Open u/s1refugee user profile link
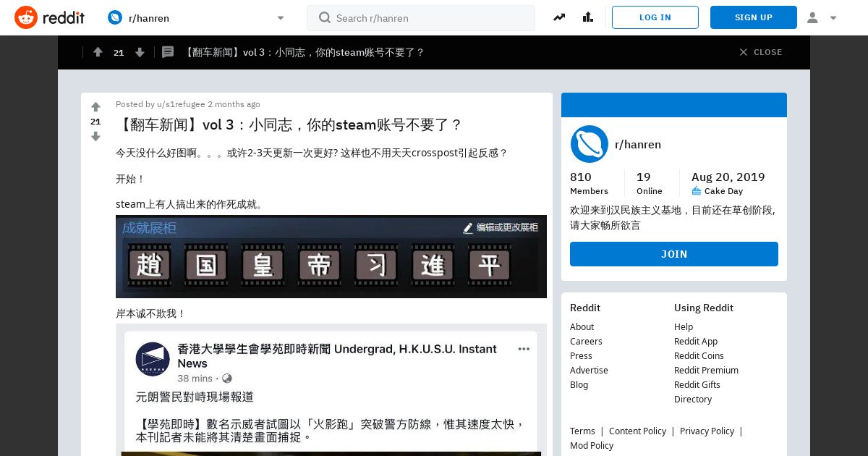This screenshot has height=456, width=868. coord(181,104)
